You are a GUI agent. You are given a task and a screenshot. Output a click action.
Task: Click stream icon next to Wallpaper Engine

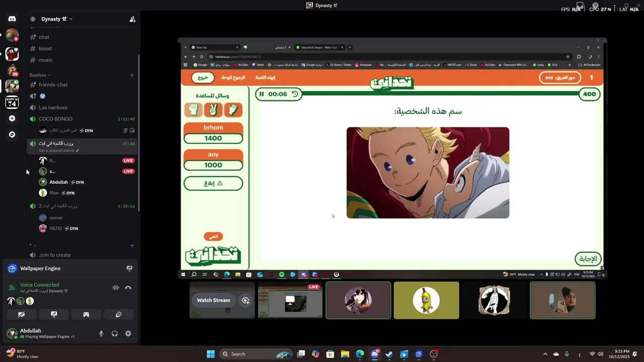click(x=129, y=268)
